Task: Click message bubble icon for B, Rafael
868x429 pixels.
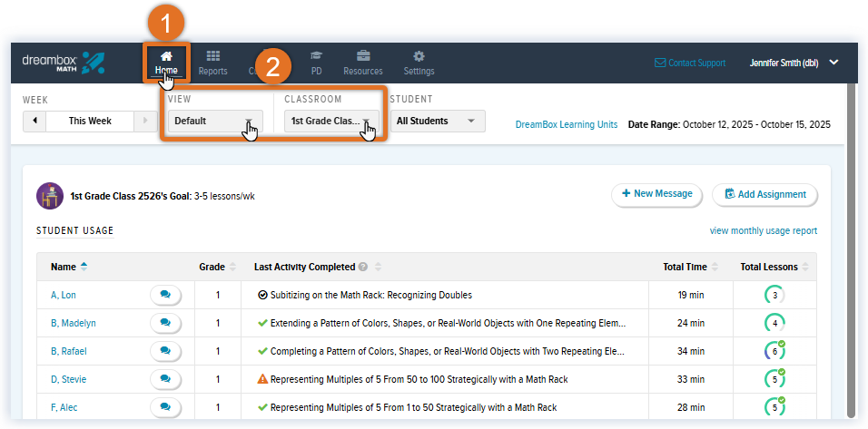Action: (x=165, y=351)
